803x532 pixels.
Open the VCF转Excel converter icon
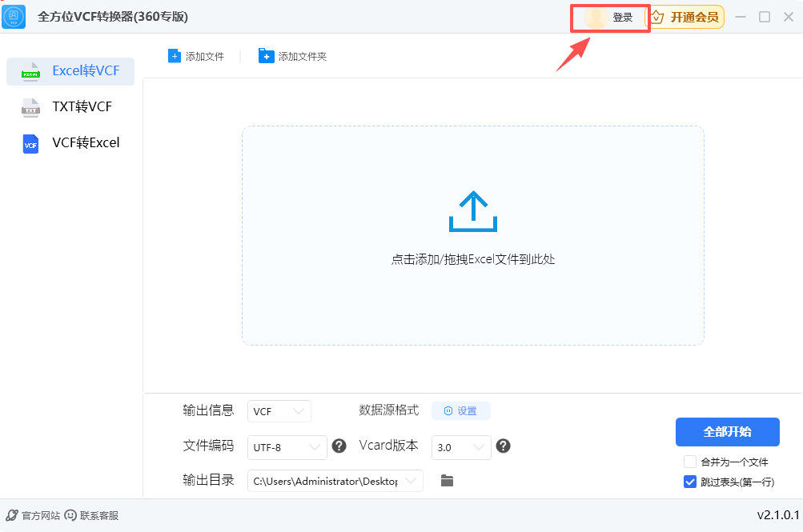click(30, 144)
